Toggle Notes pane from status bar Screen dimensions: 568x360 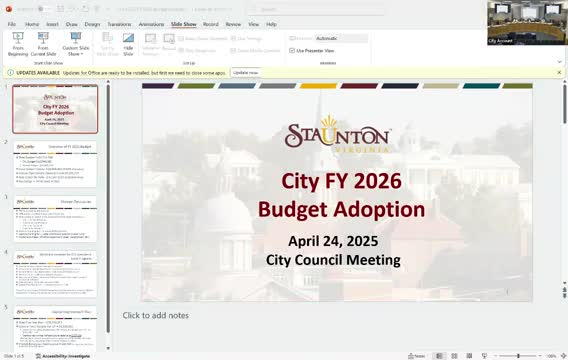pos(417,356)
